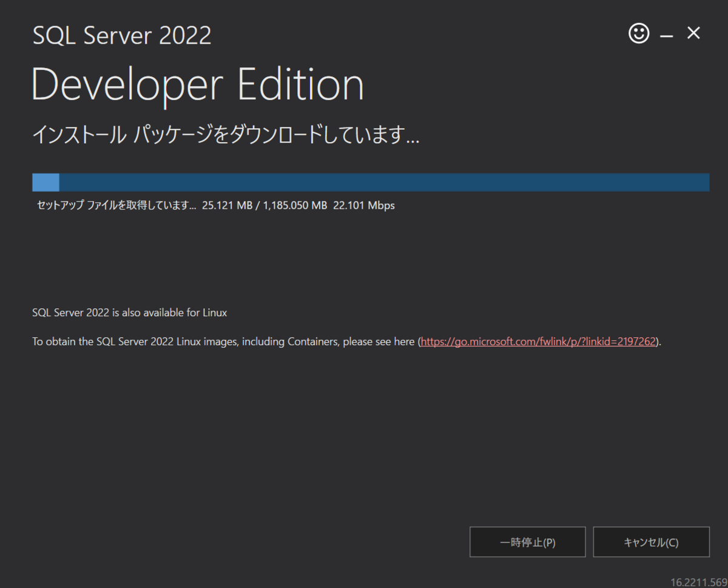The height and width of the screenshot is (588, 728).
Task: Click the 22.101 Mbps speed indicator
Action: [x=363, y=205]
